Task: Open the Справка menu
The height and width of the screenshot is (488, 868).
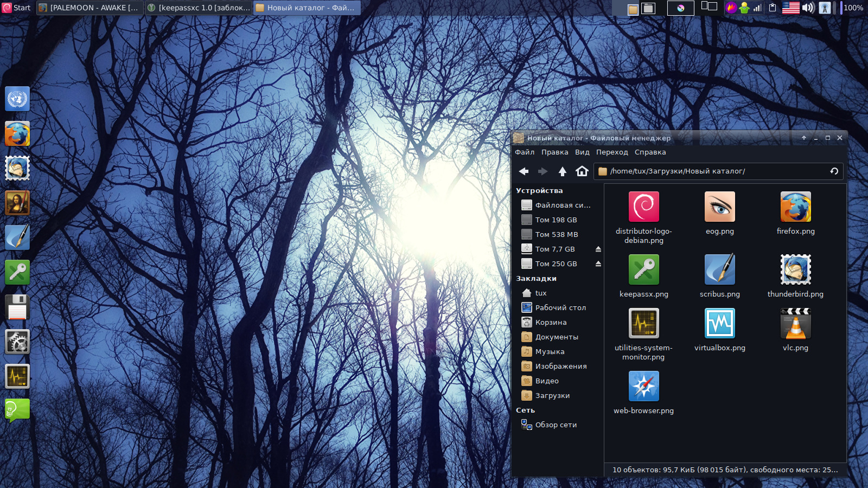Action: 650,152
